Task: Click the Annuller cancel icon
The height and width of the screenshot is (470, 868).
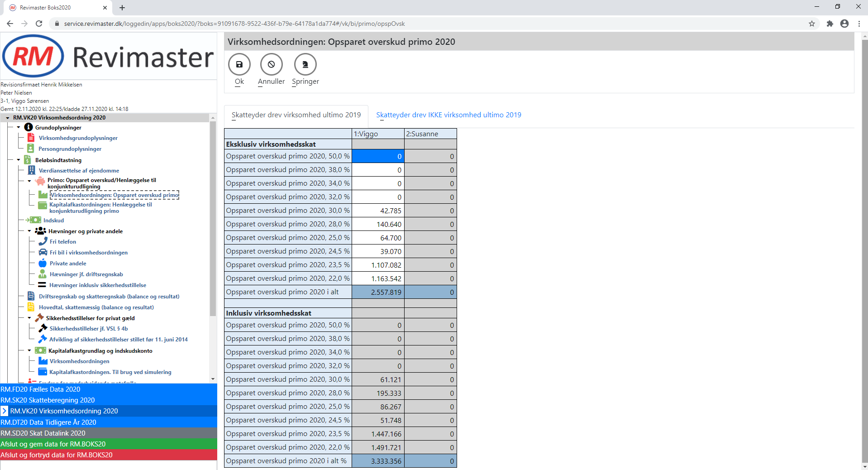Action: 271,64
